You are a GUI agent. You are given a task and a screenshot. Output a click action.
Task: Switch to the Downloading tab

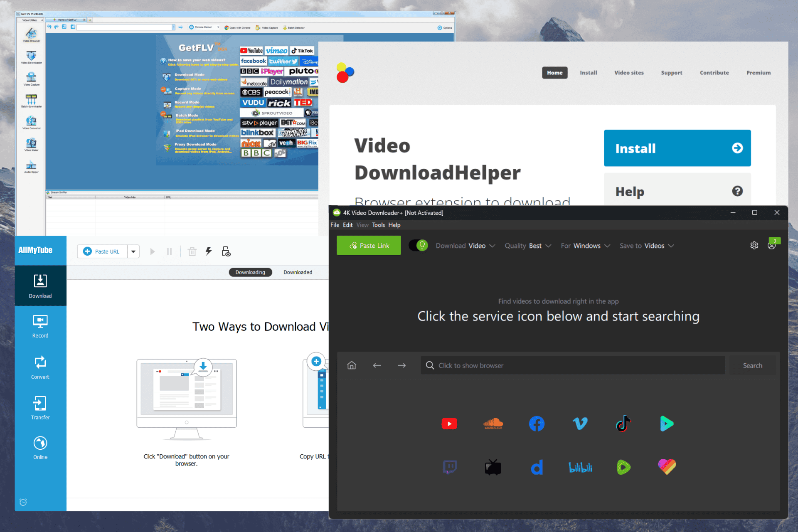[250, 272]
